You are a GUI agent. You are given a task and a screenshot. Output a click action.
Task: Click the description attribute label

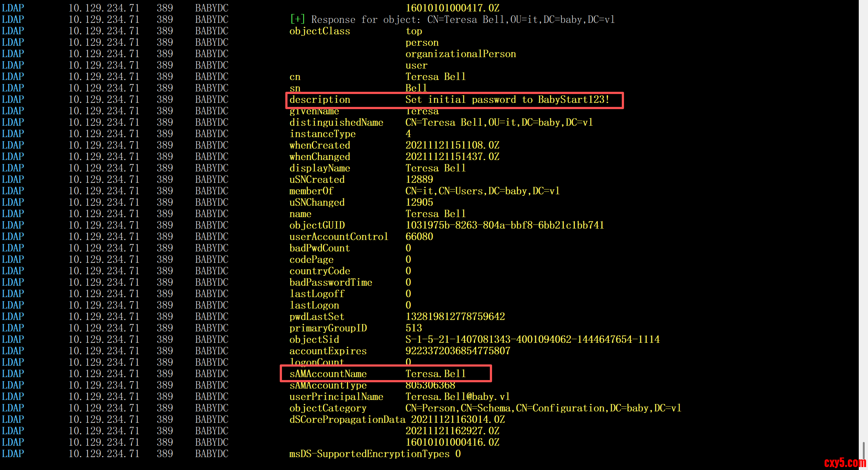point(320,100)
